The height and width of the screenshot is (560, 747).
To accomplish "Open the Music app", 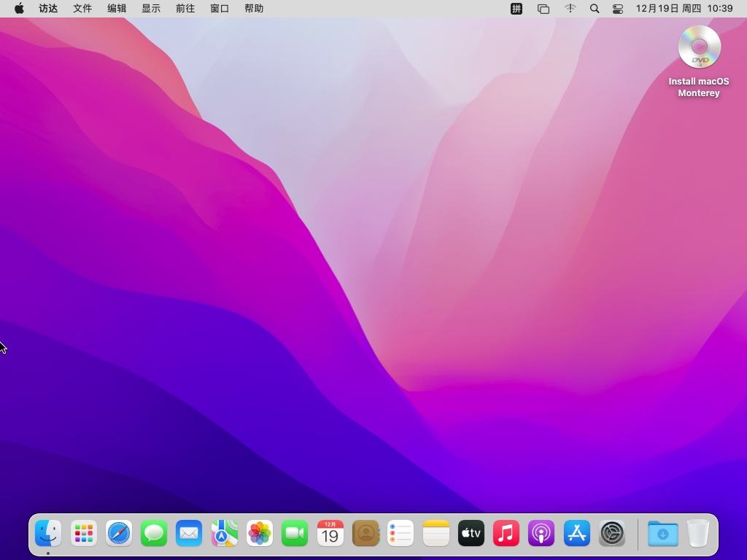I will (506, 534).
